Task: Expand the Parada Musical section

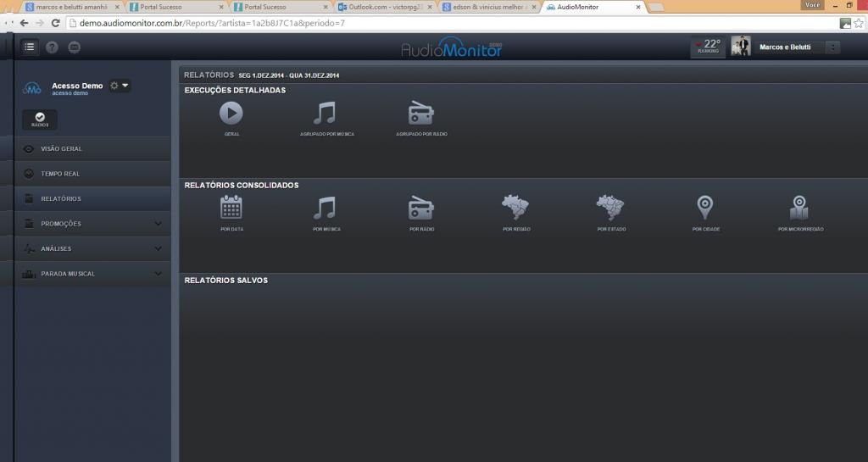Action: coord(158,274)
